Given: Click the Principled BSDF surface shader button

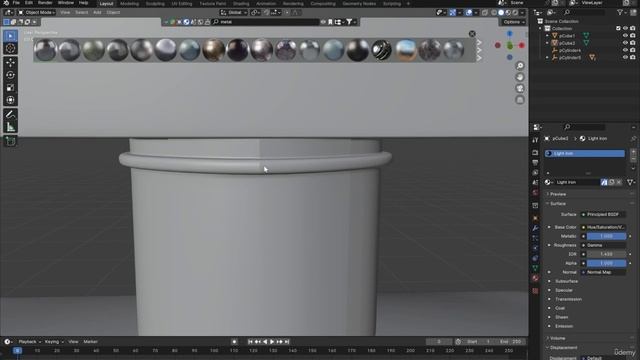Looking at the screenshot, I should [603, 214].
